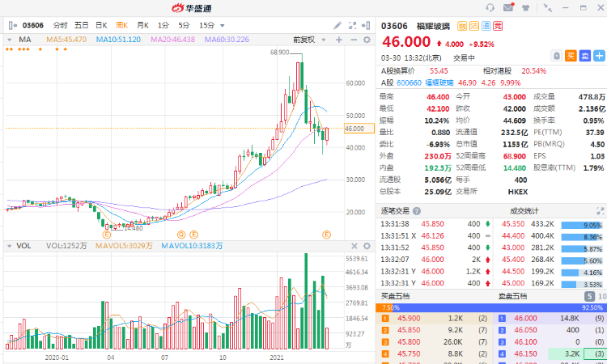Click the 46.000 price label on axis
607x364 pixels.
[359, 129]
